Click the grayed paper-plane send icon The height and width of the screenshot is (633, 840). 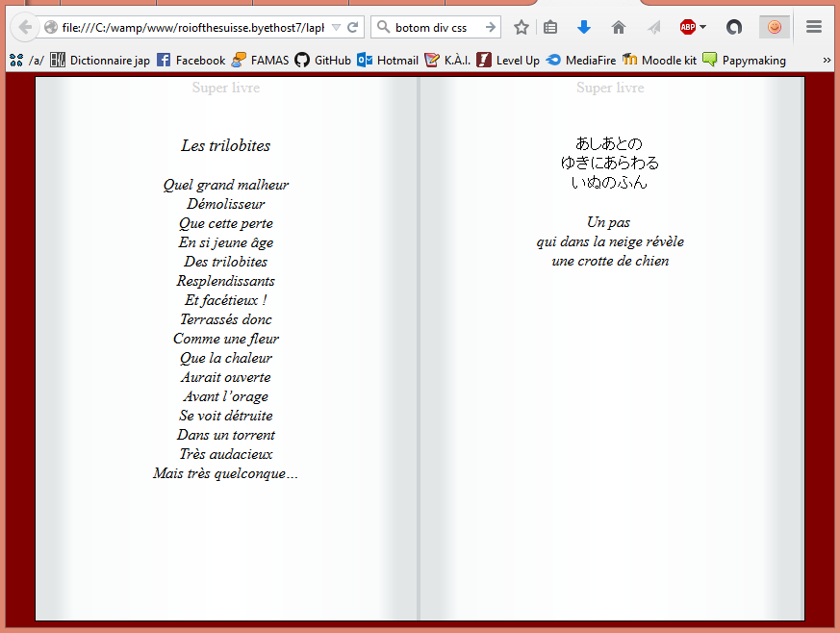[x=653, y=27]
